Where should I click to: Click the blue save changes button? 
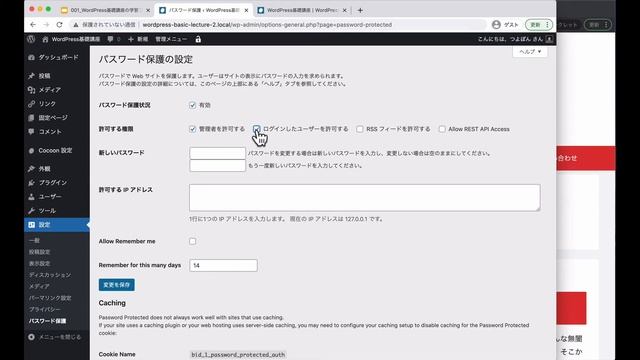tap(117, 285)
